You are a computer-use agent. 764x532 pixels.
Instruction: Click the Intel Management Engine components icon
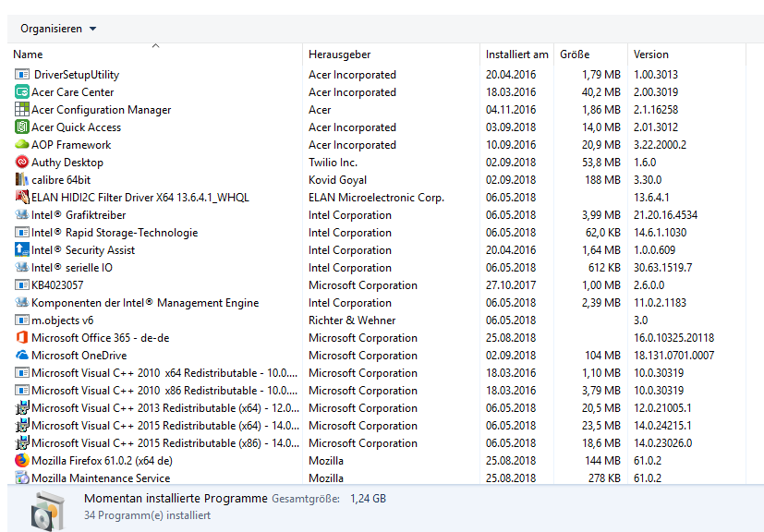22,303
